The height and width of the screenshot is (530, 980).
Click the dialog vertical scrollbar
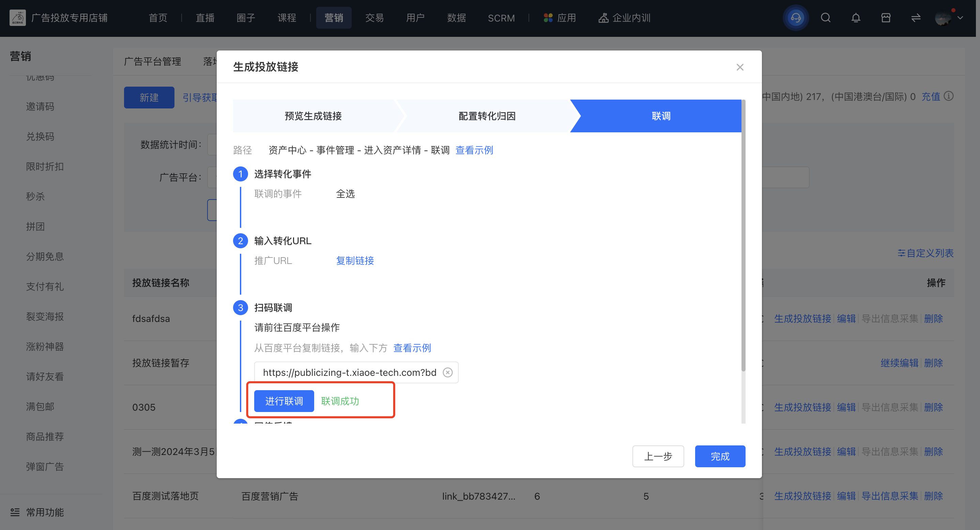(743, 236)
